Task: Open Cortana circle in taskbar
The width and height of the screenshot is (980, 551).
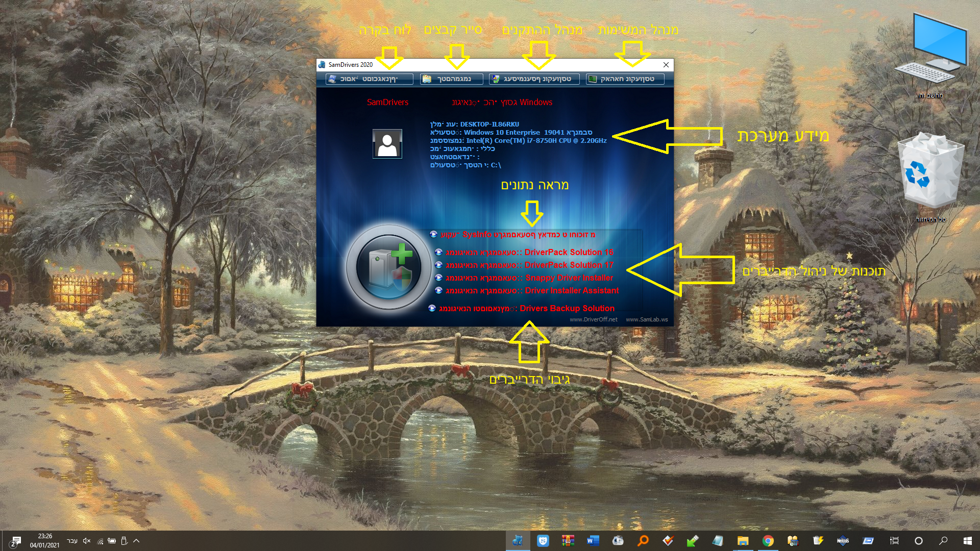Action: [919, 541]
